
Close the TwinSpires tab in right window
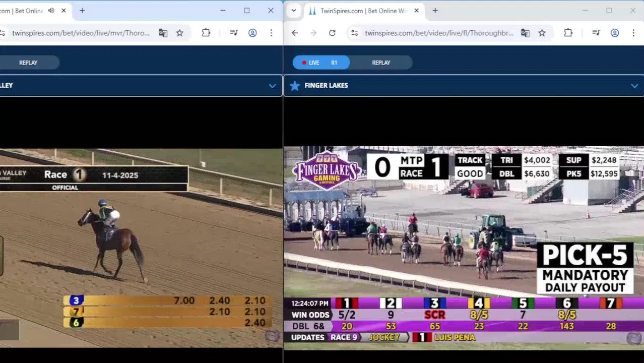[417, 11]
